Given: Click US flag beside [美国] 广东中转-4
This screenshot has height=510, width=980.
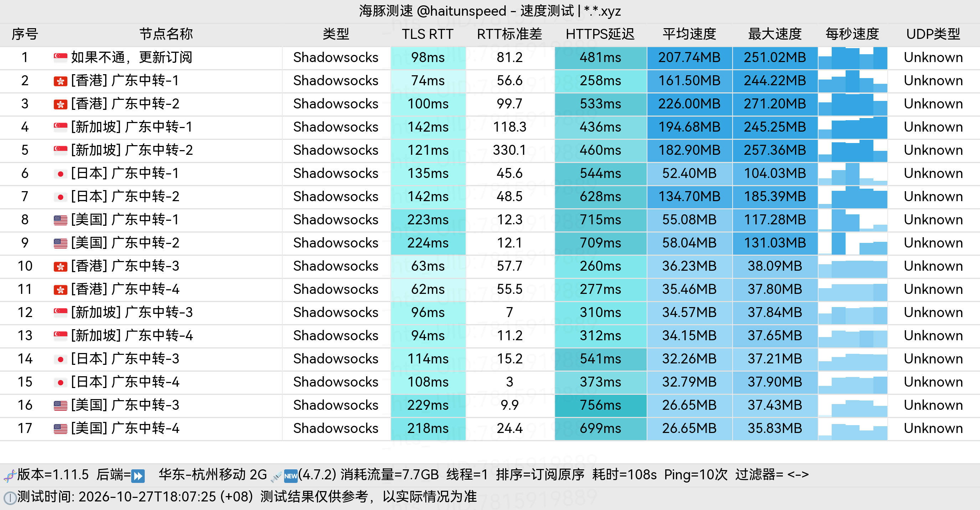Looking at the screenshot, I should [x=61, y=429].
